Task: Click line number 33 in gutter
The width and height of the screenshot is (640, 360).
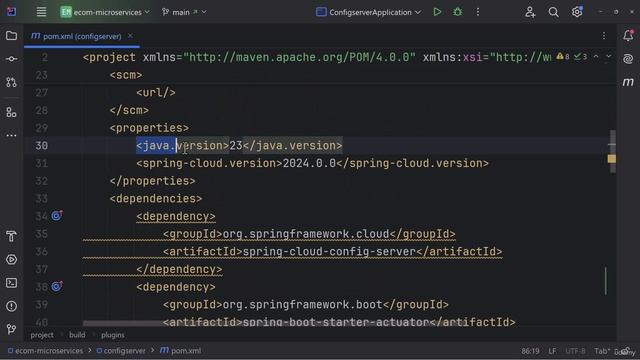Action: 41,199
